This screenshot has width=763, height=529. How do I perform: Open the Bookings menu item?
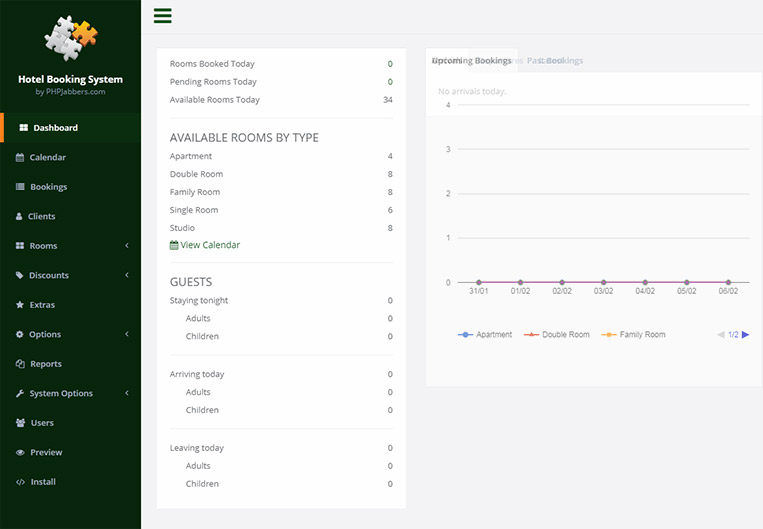pos(71,187)
